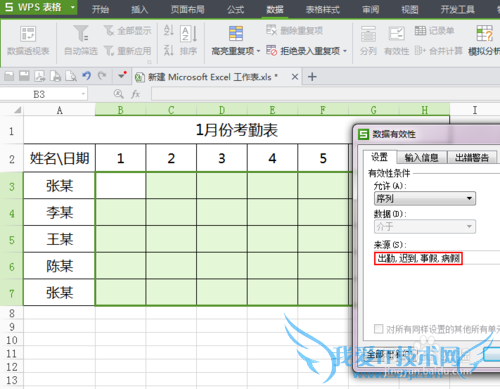Select column header B

point(120,110)
